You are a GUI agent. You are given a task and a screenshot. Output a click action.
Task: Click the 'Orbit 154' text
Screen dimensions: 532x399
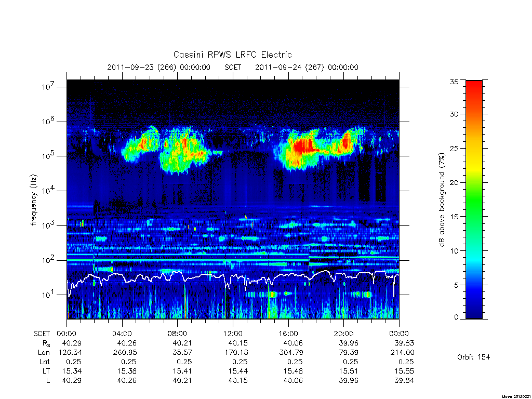pyautogui.click(x=474, y=357)
